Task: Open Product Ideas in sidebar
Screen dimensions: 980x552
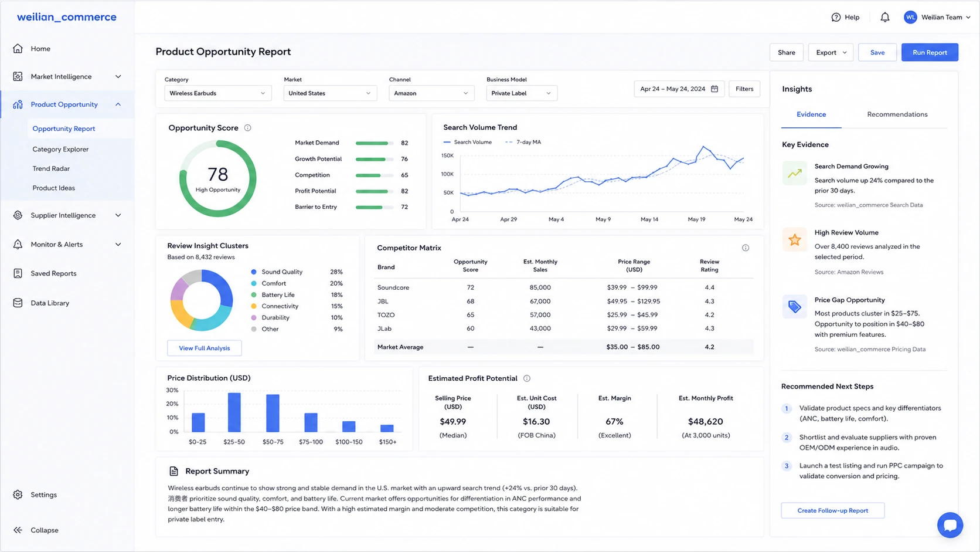Action: point(54,188)
